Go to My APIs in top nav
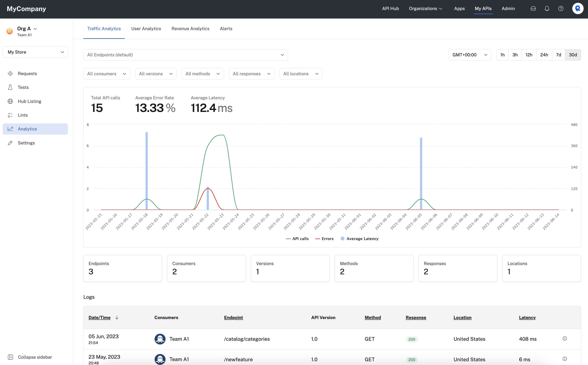 483,8
